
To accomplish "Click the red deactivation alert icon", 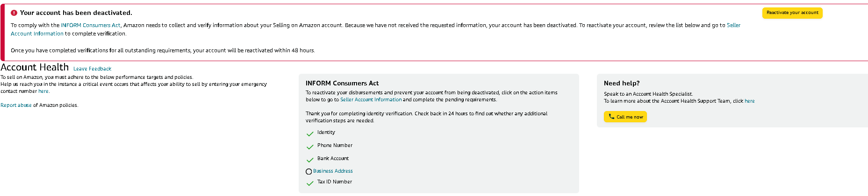I will [x=14, y=13].
